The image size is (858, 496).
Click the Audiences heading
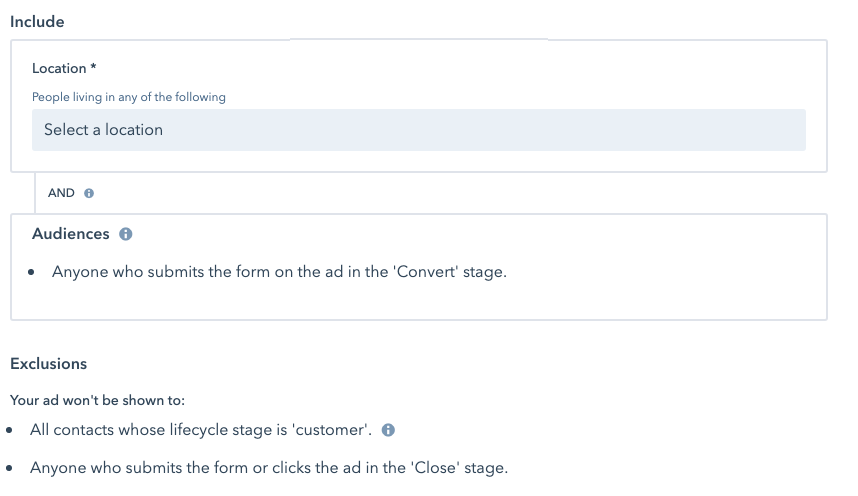pos(70,234)
